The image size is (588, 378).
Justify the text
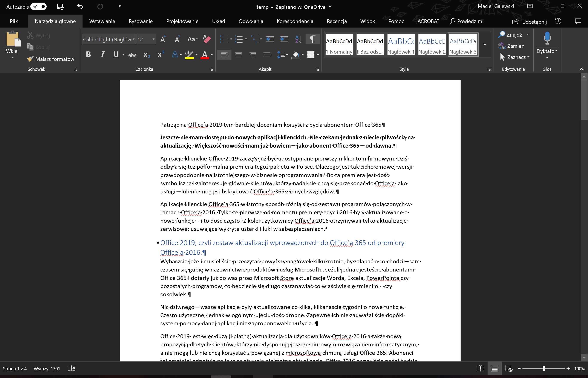coord(267,54)
